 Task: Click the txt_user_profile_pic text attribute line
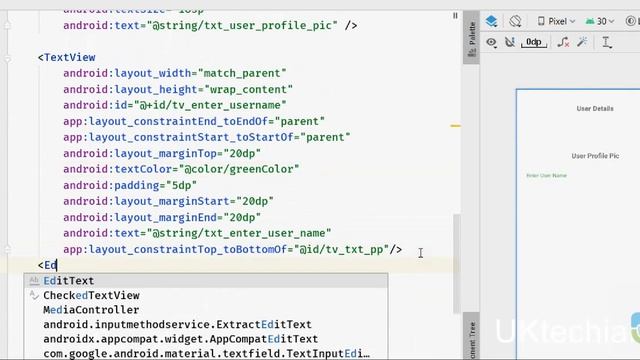pyautogui.click(x=210, y=26)
